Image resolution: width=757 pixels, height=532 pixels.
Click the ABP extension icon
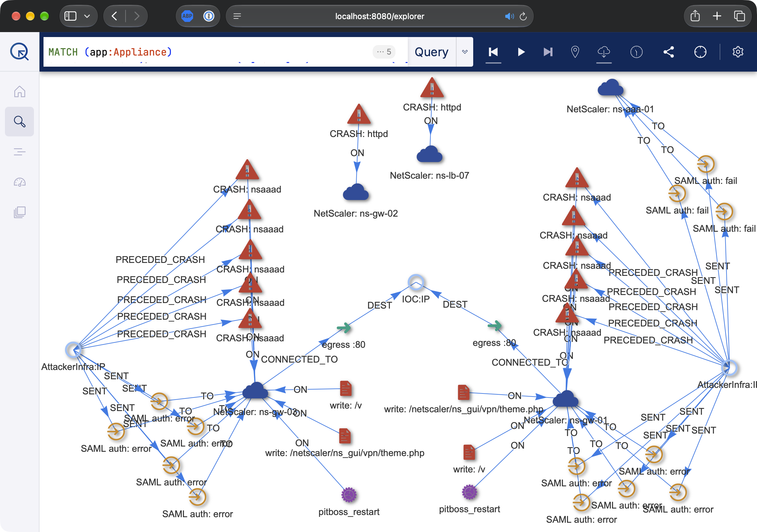tap(187, 16)
